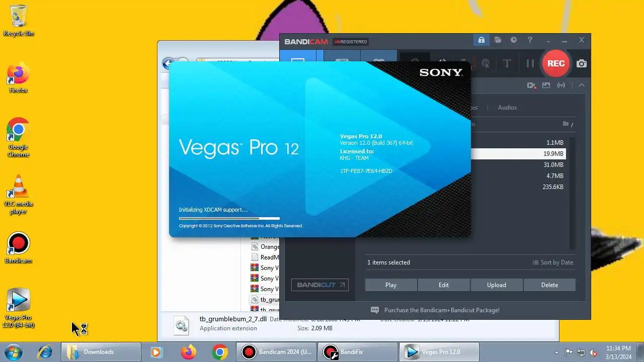Open Bandicam help question mark icon
Image resolution: width=644 pixels, height=362 pixels.
pos(530,40)
